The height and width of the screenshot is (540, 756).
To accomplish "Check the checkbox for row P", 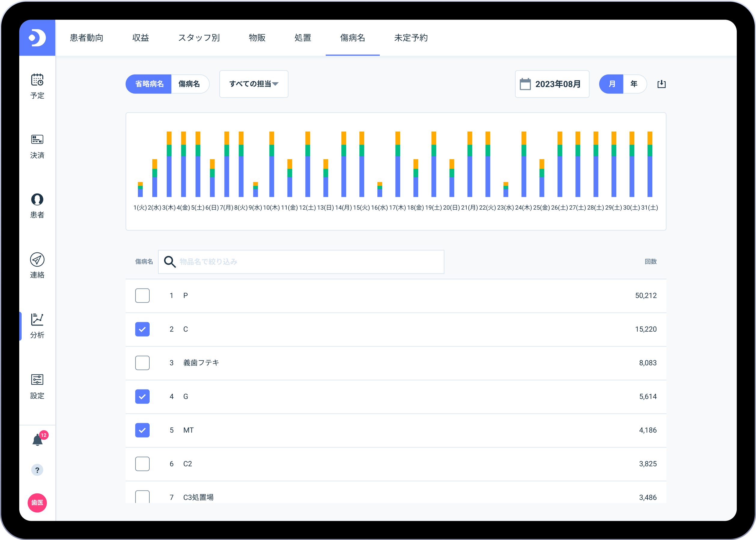I will pos(142,296).
